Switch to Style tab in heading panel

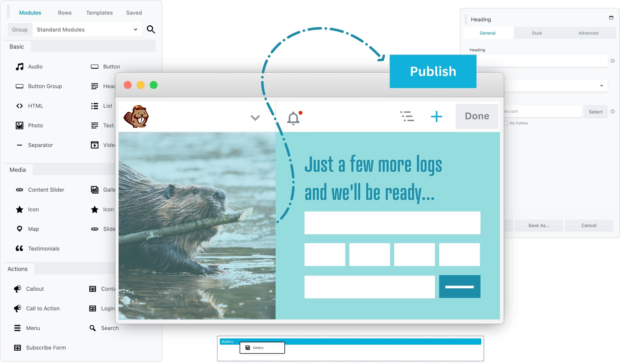pyautogui.click(x=537, y=33)
